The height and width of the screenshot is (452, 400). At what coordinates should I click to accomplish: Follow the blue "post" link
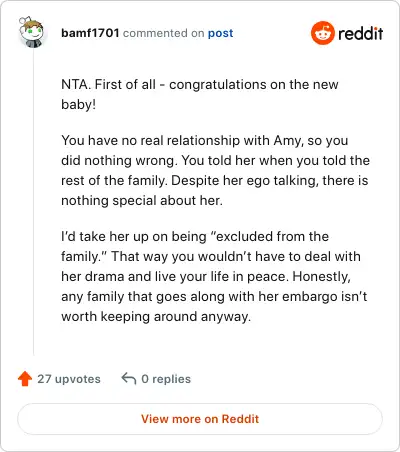point(220,33)
